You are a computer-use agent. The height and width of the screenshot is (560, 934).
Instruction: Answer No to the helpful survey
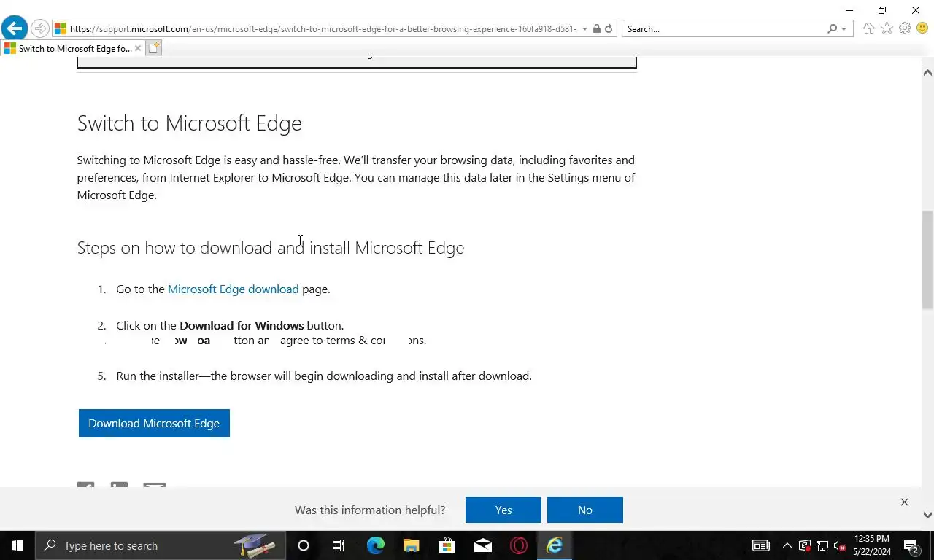click(x=585, y=510)
